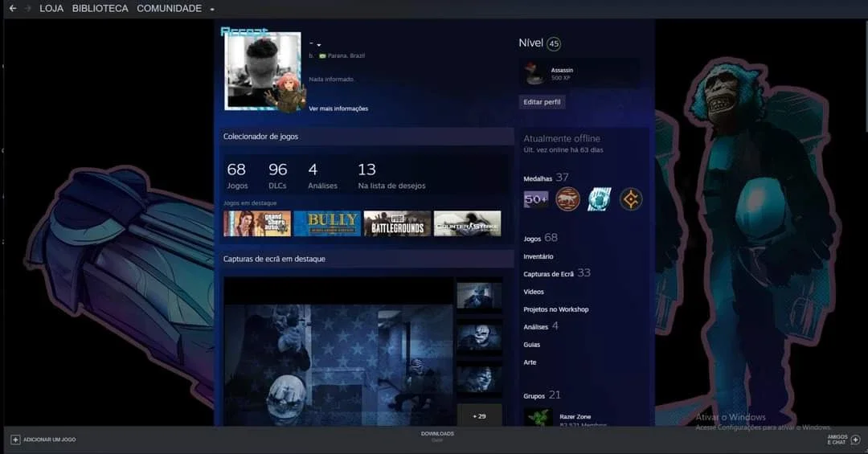Select the third small screenshot thumbnail
868x454 pixels.
click(479, 379)
